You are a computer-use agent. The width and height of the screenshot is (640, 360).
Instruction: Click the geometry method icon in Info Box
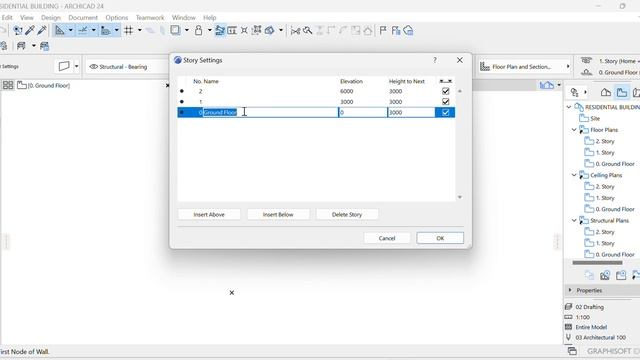64,66
